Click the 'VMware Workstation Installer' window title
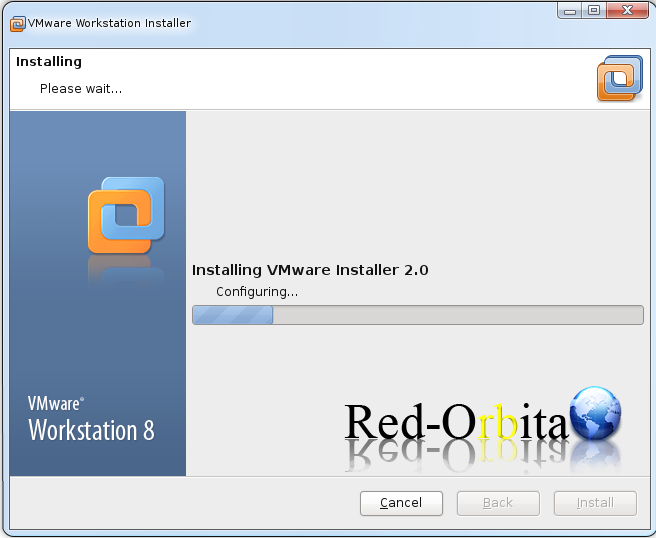Viewport: 656px width, 538px height. [109, 23]
